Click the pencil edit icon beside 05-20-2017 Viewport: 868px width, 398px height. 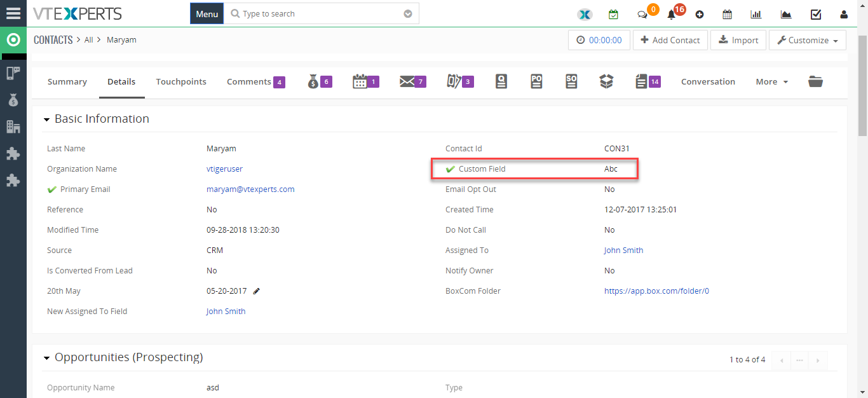(257, 291)
